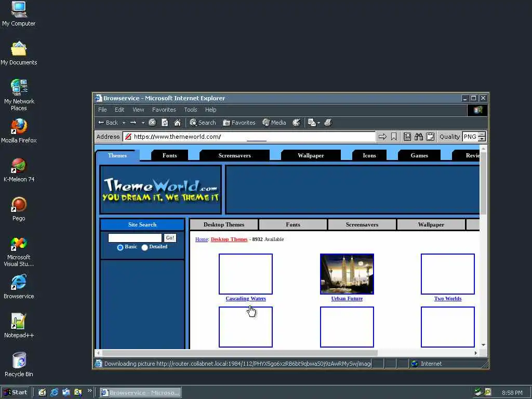Screen dimensions: 532x399
Task: Click the page vertical scrollbar thumb
Action: (x=483, y=183)
